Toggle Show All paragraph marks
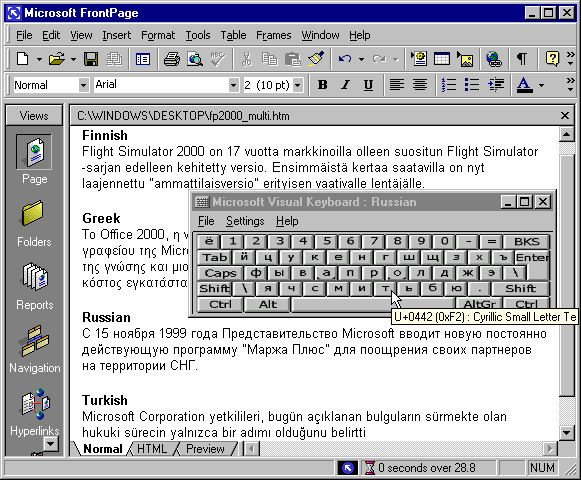Screen dimensions: 581x480 (522, 59)
